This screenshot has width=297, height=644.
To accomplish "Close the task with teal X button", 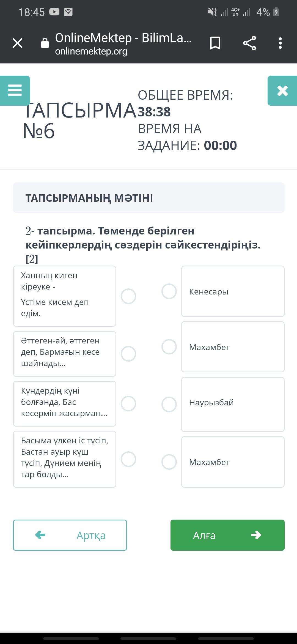I will click(282, 91).
